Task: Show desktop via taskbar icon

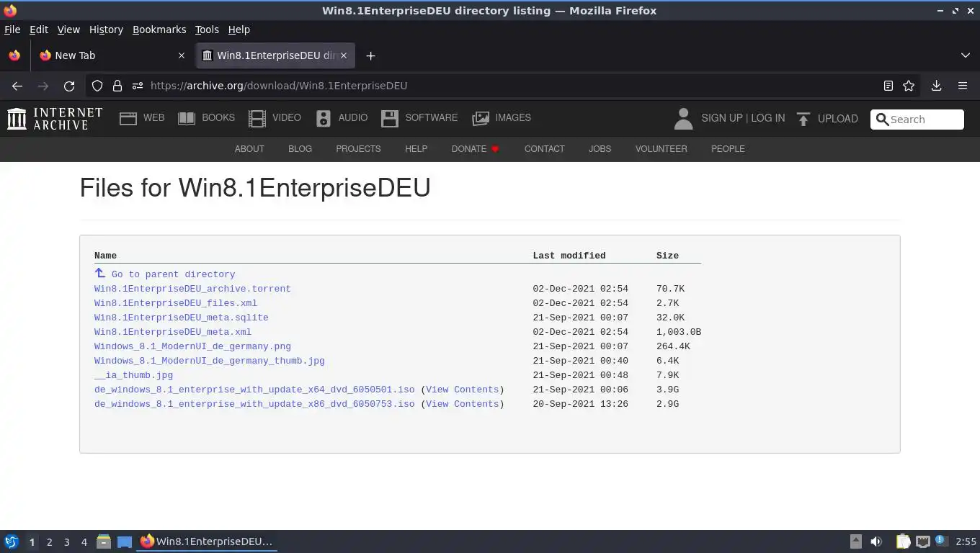Action: 125,541
